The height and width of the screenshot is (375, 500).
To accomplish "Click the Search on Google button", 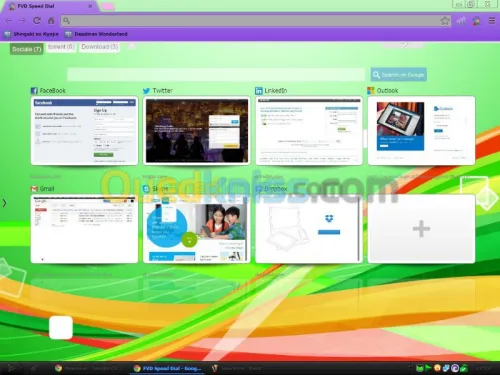I will pos(399,75).
